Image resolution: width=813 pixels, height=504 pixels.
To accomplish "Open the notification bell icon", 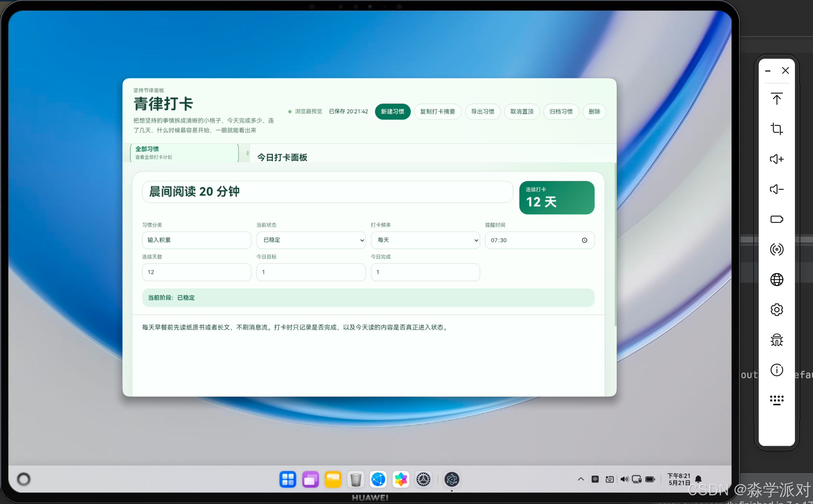I will tap(698, 479).
